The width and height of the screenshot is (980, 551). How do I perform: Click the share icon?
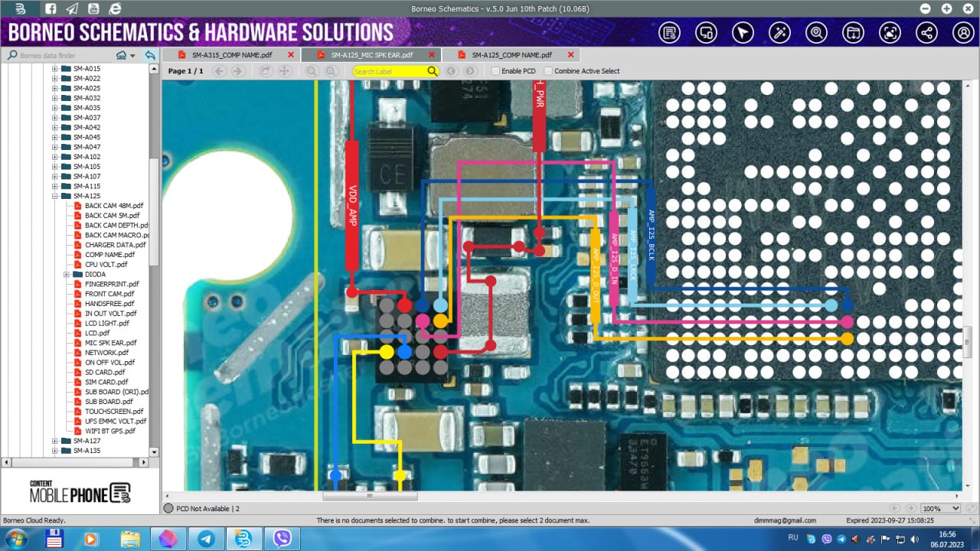point(926,33)
